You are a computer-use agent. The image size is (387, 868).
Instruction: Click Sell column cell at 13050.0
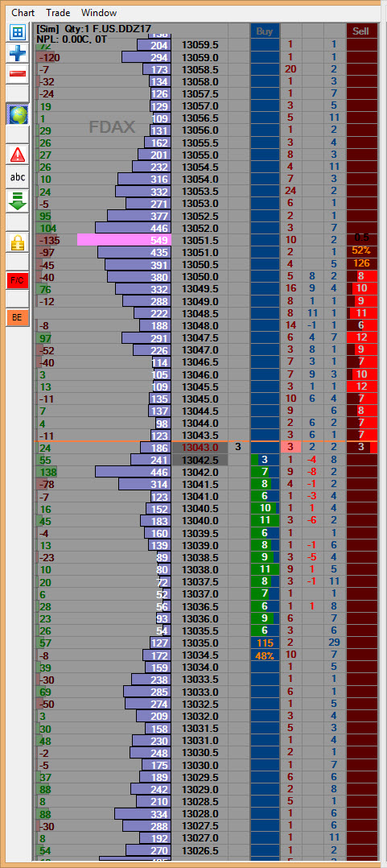[361, 277]
